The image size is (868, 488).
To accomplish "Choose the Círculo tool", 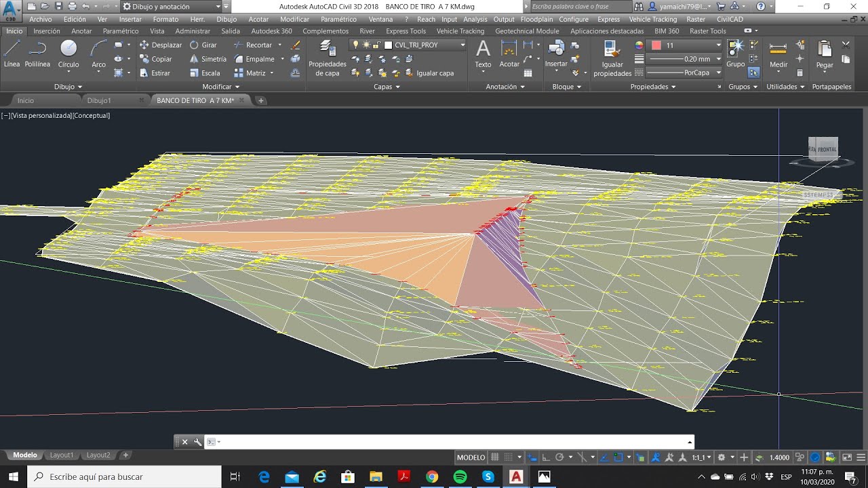I will (x=68, y=54).
